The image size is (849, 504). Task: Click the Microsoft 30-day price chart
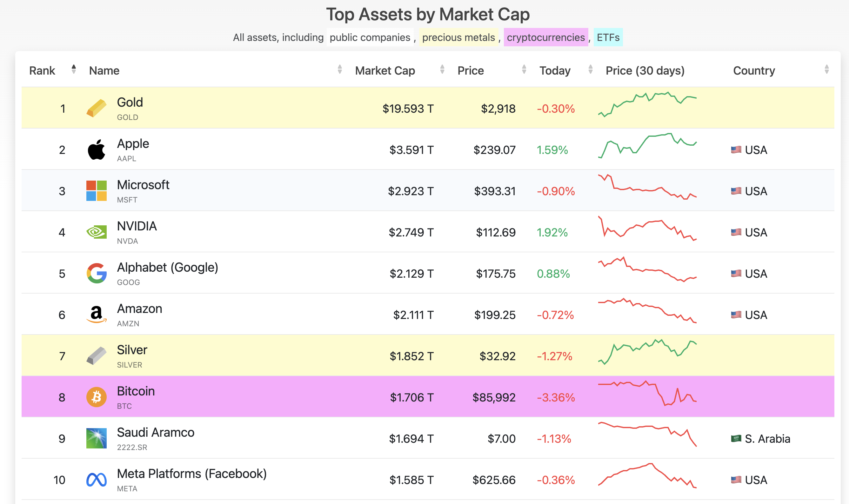pos(647,187)
